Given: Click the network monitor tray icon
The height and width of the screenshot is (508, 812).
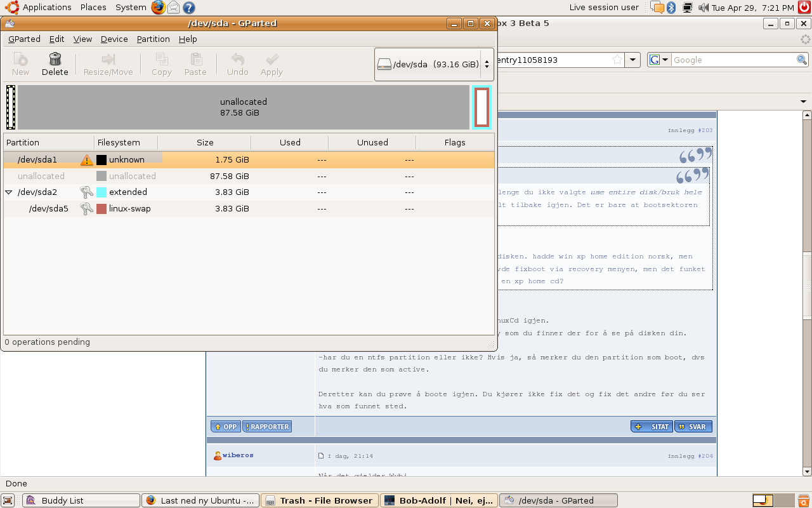Looking at the screenshot, I should point(688,8).
